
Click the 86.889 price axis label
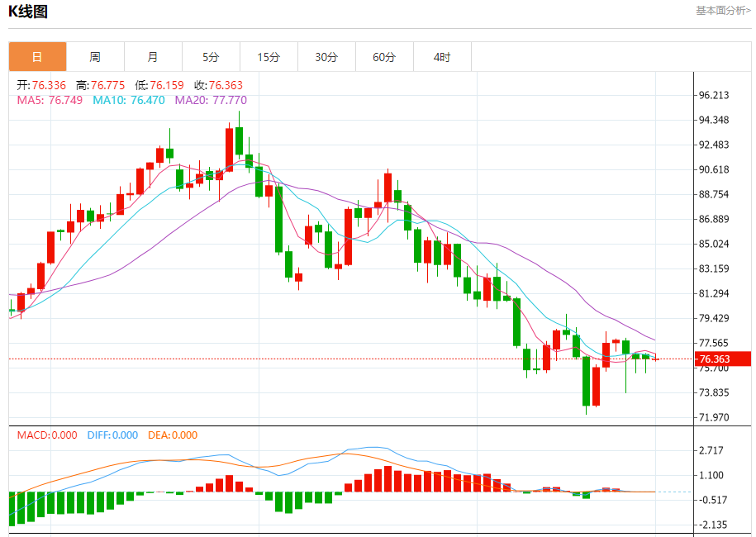click(714, 219)
